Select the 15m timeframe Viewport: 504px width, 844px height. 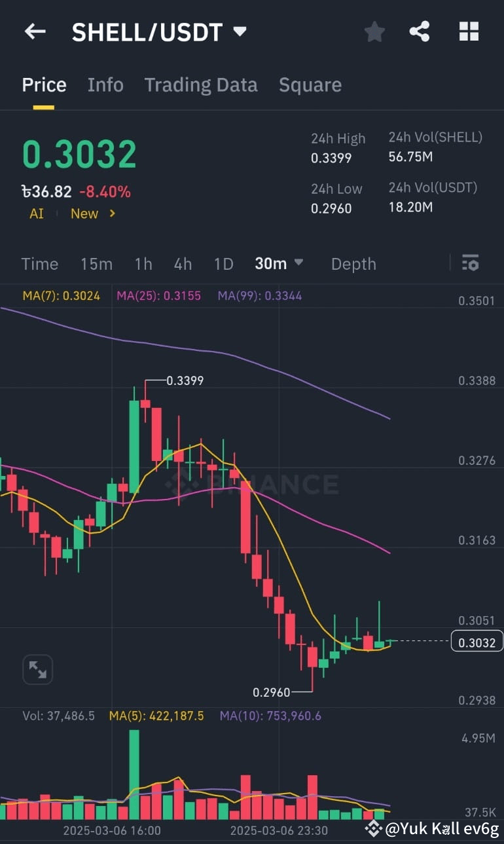(x=96, y=263)
